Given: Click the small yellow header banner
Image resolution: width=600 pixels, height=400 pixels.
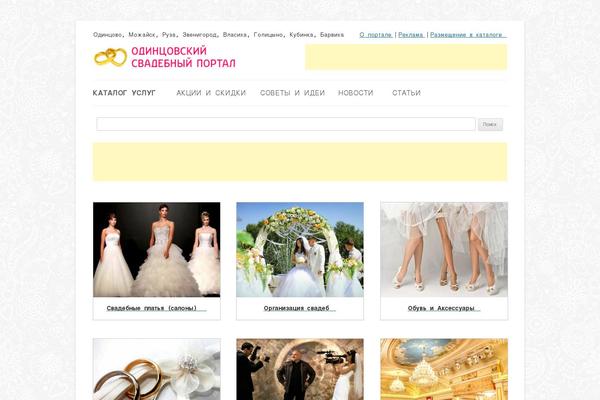Looking at the screenshot, I should [x=406, y=57].
